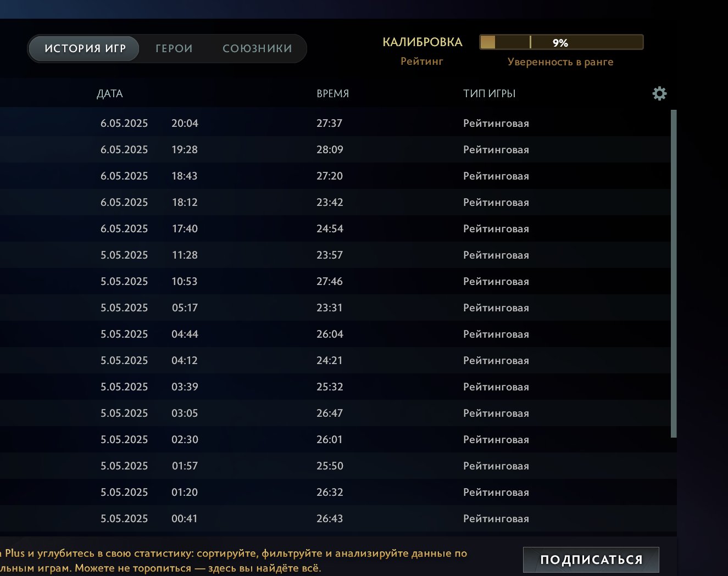Select the match lasting 27:20

pyautogui.click(x=330, y=176)
